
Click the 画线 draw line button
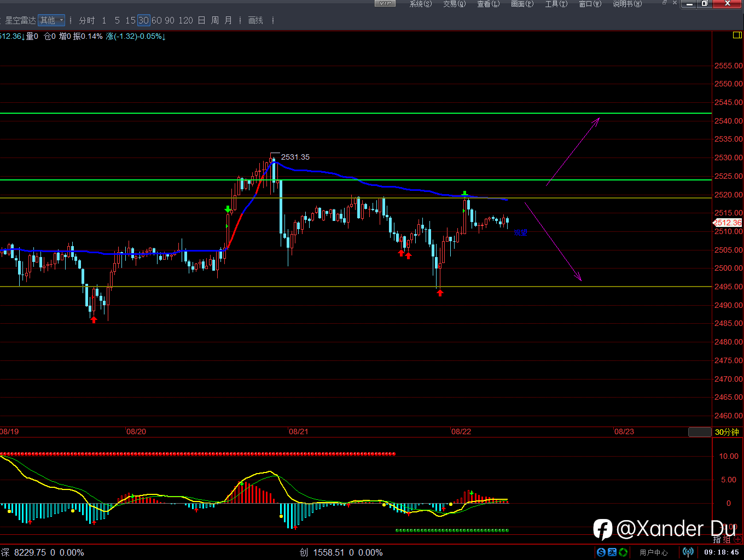pos(255,20)
